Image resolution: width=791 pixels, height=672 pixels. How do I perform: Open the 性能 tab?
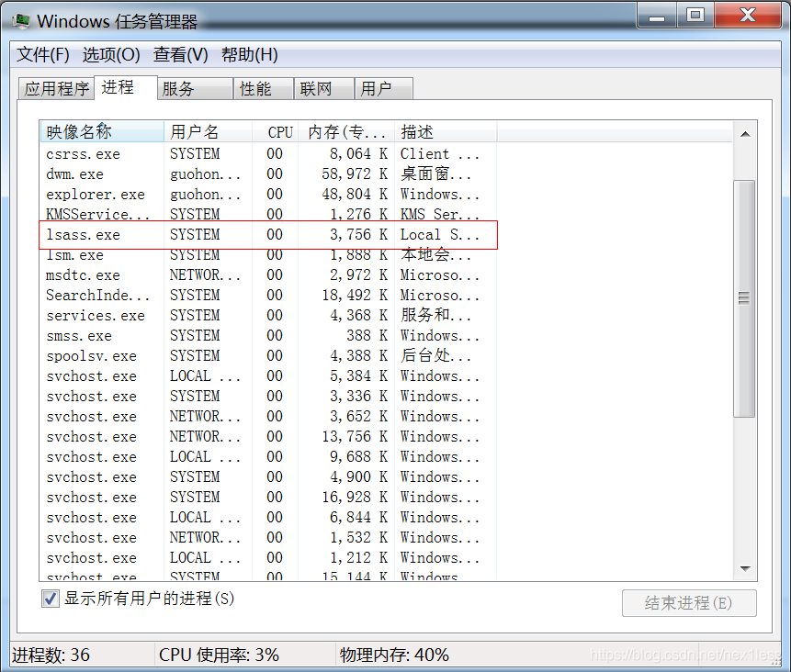click(x=264, y=89)
